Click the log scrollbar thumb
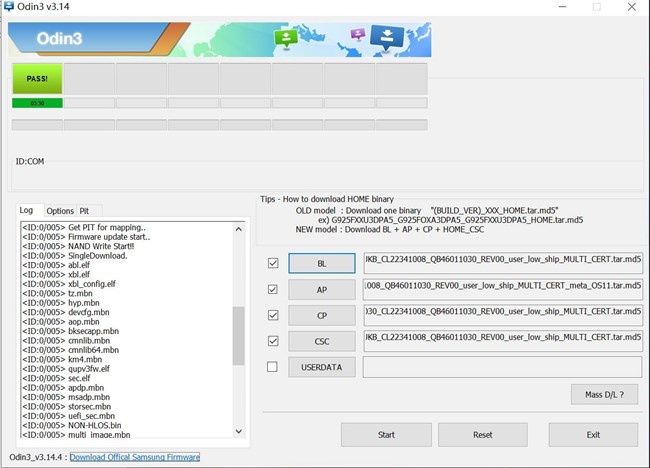 tap(238, 336)
